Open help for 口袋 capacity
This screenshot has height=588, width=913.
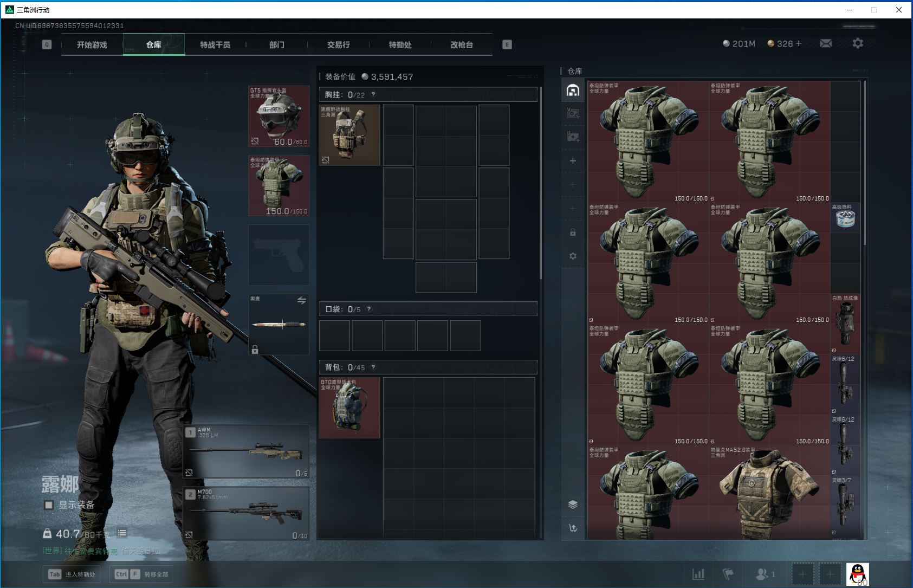pyautogui.click(x=369, y=309)
